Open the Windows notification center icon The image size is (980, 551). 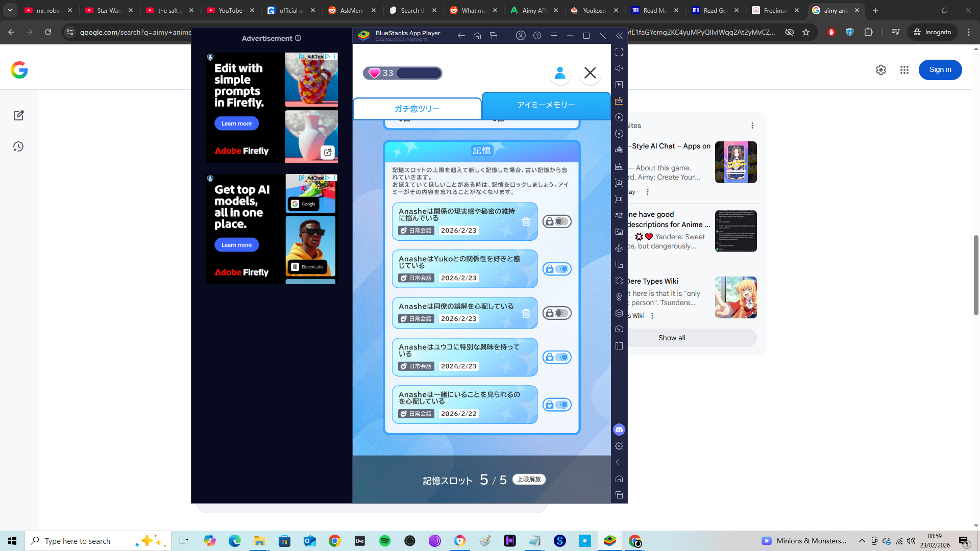coord(964,541)
